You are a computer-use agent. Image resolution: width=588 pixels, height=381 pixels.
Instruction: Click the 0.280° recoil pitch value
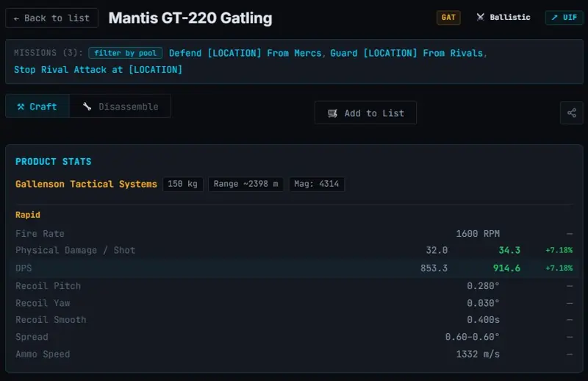click(x=483, y=286)
